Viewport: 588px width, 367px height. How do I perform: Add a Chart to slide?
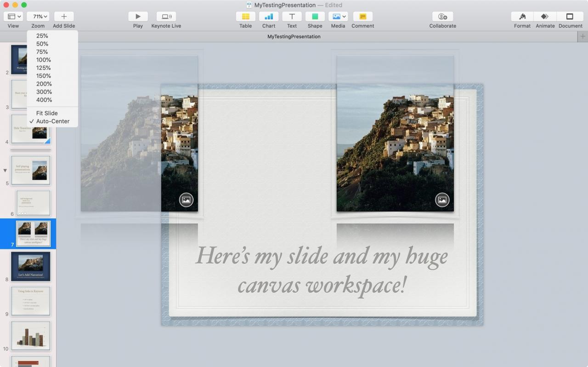coord(269,17)
